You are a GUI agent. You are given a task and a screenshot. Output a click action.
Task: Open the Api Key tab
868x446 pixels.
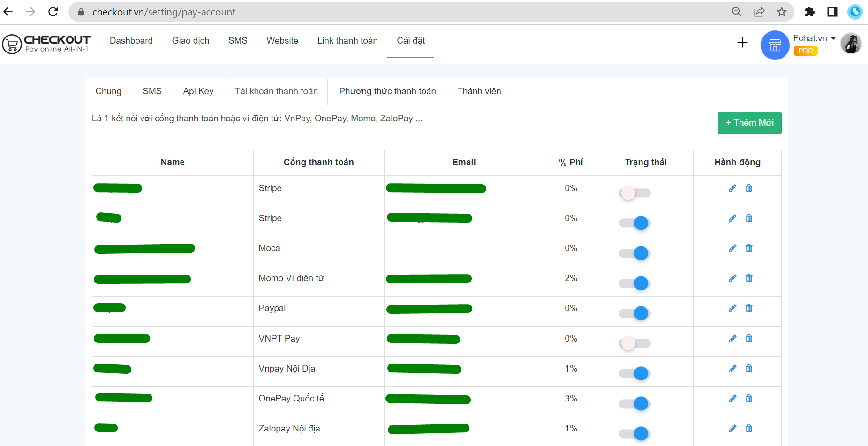click(x=198, y=91)
